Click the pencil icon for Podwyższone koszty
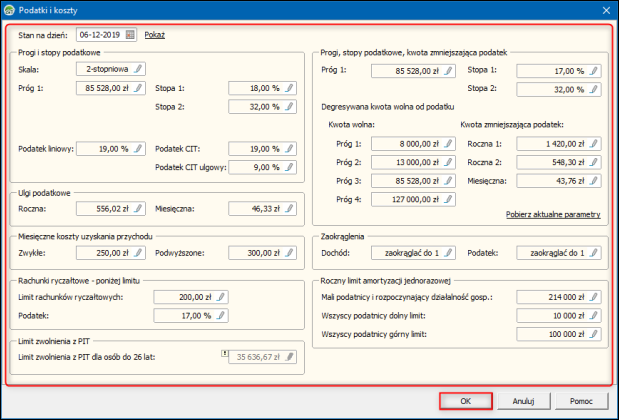The height and width of the screenshot is (420, 619). pyautogui.click(x=290, y=254)
